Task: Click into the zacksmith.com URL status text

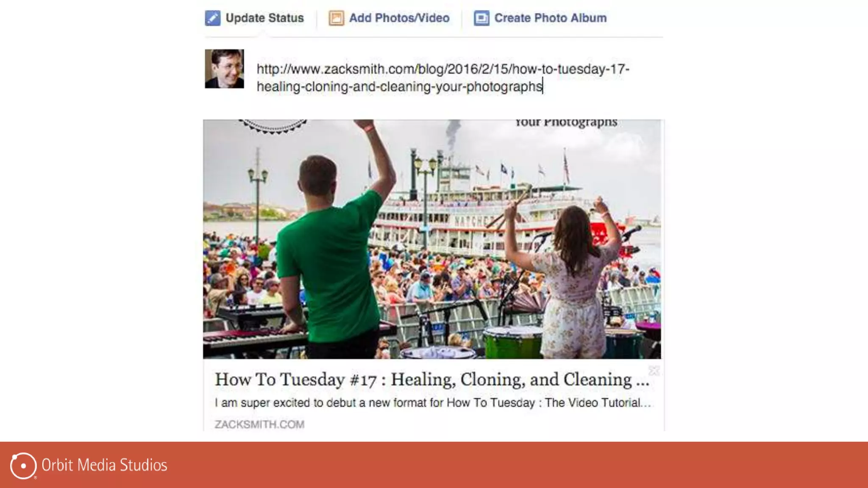Action: tap(443, 78)
